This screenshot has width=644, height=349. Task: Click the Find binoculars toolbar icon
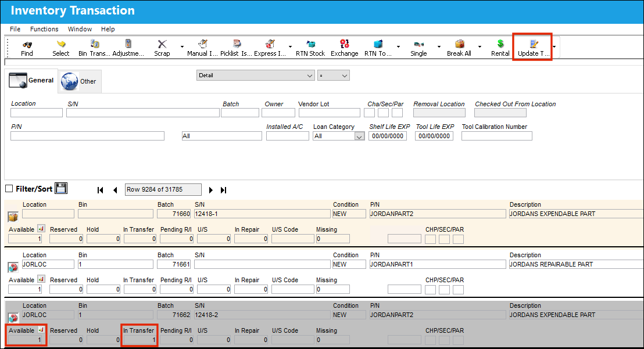[x=27, y=44]
